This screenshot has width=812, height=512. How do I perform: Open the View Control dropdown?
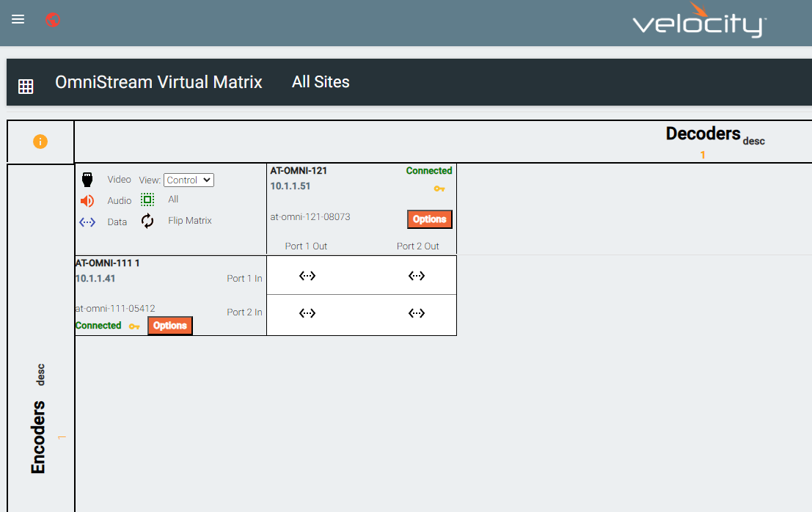pyautogui.click(x=189, y=180)
